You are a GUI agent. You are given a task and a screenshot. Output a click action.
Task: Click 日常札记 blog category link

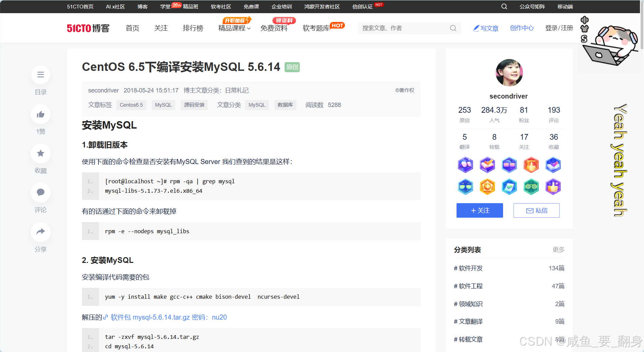pyautogui.click(x=237, y=90)
